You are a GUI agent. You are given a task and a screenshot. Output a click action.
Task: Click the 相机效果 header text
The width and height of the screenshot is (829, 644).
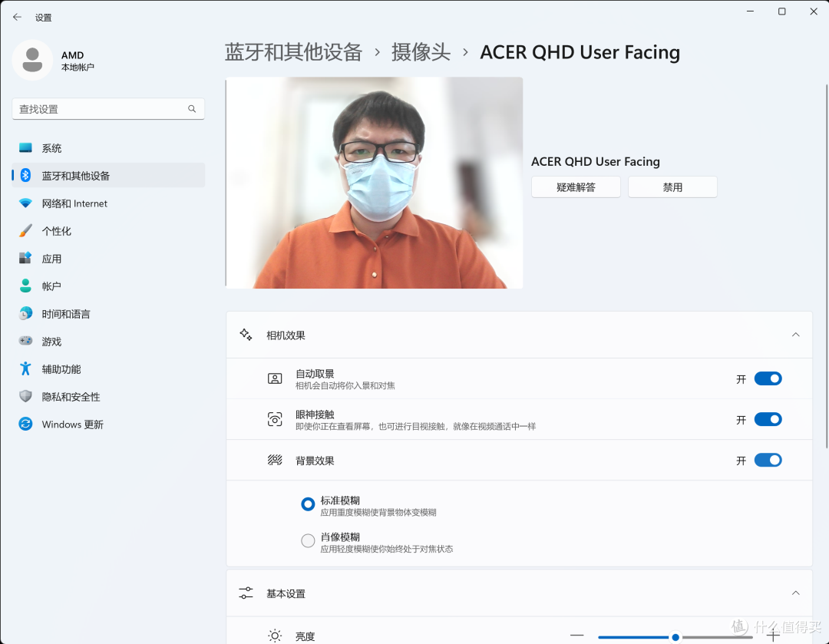(x=286, y=335)
